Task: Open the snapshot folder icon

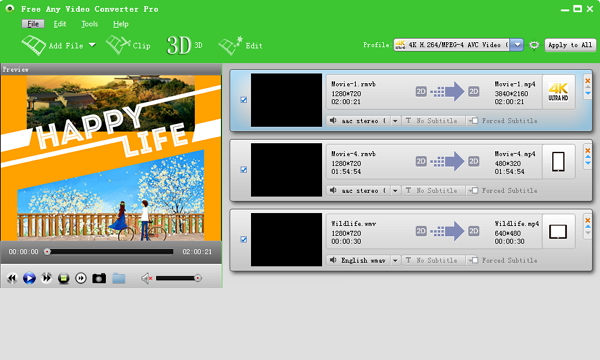Action: [119, 279]
